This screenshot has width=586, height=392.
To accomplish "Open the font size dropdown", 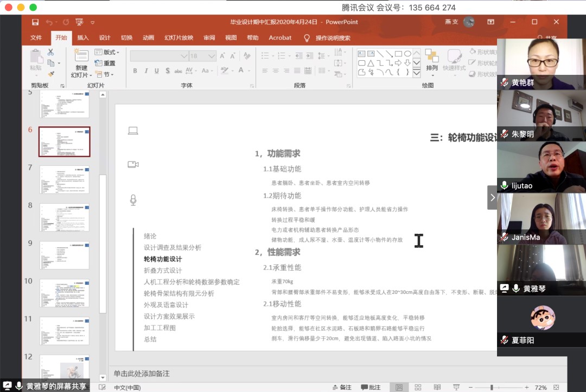I will [211, 56].
